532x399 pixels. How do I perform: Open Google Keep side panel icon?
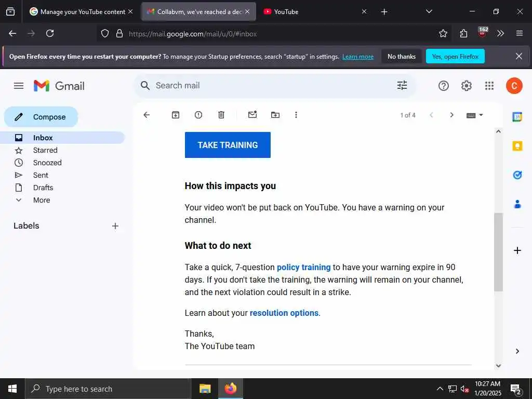[517, 146]
